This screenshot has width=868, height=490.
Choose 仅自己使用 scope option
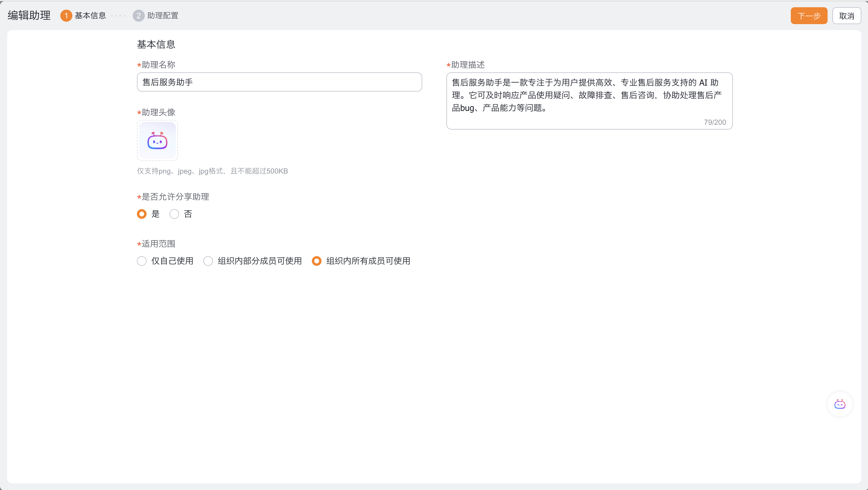[142, 261]
